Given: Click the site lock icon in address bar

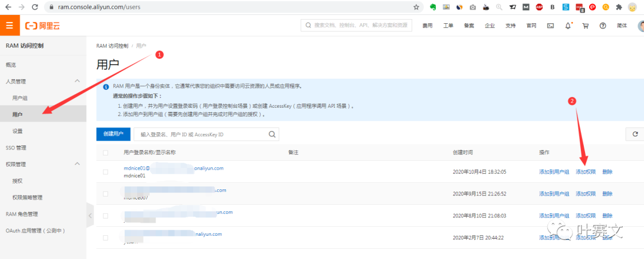Looking at the screenshot, I should 51,7.
